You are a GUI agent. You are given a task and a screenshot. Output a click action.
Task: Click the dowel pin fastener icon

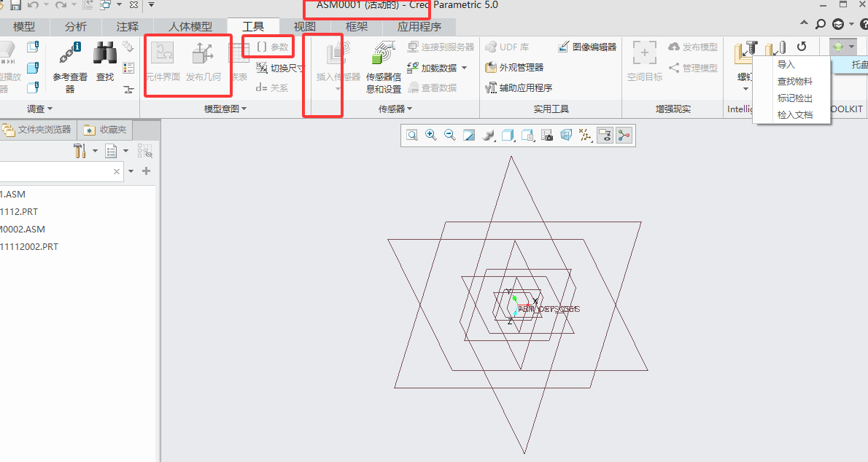[776, 50]
